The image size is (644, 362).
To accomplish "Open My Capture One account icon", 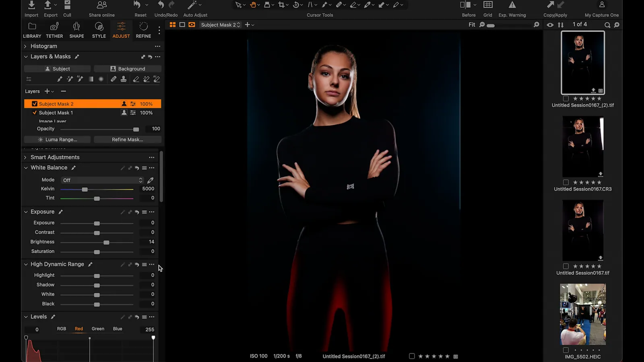I will pyautogui.click(x=602, y=5).
